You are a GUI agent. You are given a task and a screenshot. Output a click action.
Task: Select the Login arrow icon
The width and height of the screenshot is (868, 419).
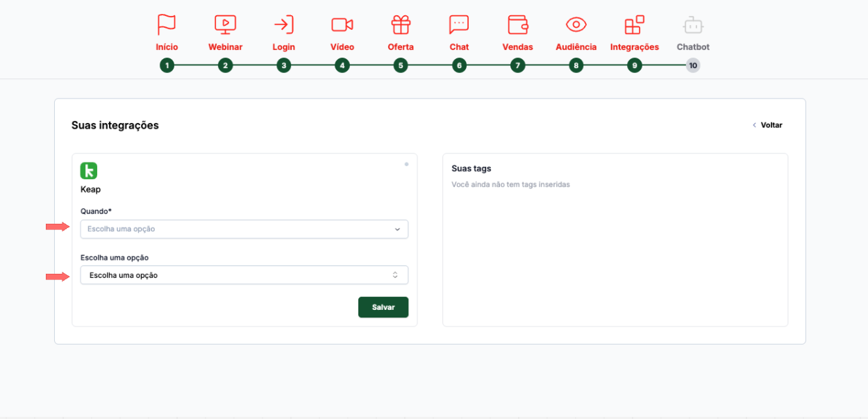click(x=283, y=24)
